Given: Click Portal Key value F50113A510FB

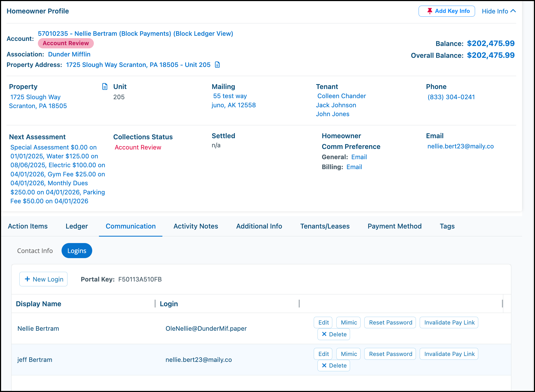Looking at the screenshot, I should [x=140, y=279].
